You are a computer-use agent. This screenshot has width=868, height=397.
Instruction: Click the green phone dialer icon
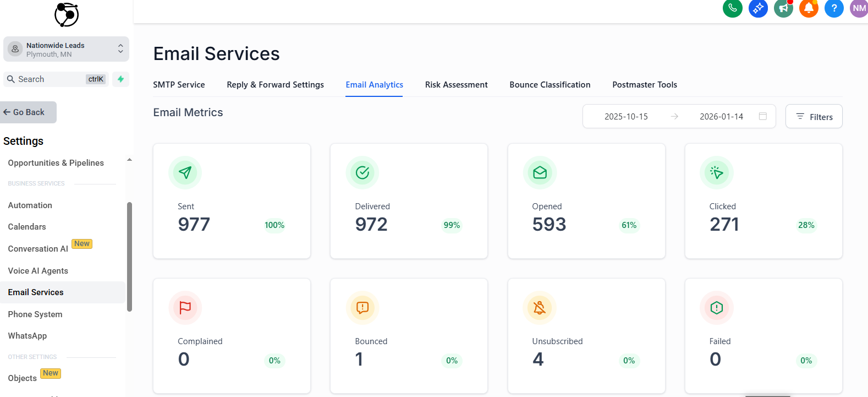(x=732, y=8)
